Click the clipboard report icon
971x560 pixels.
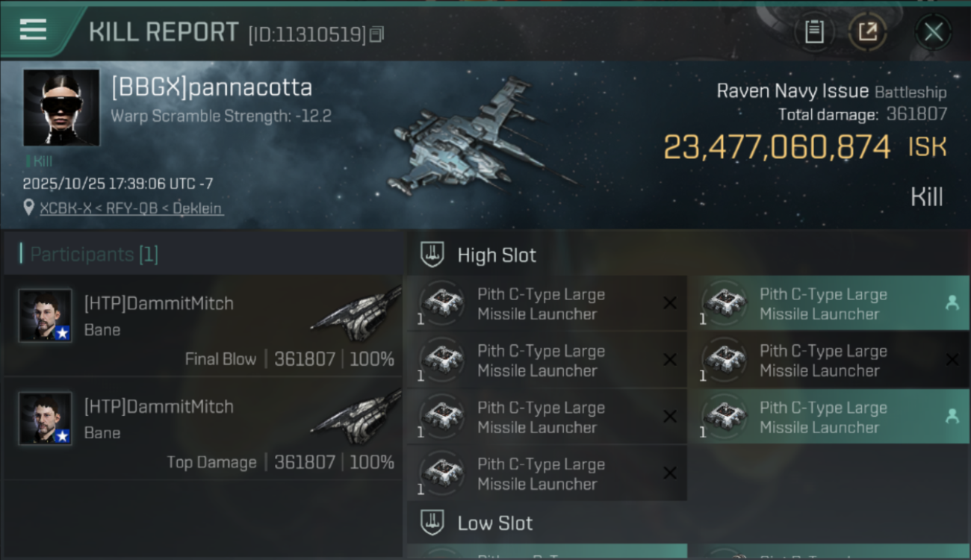[814, 32]
